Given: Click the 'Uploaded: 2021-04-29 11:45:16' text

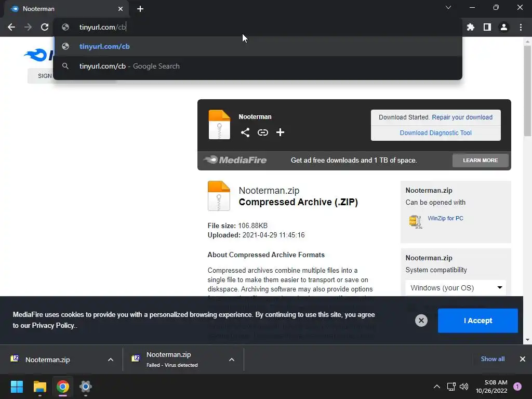Looking at the screenshot, I should pos(256,235).
